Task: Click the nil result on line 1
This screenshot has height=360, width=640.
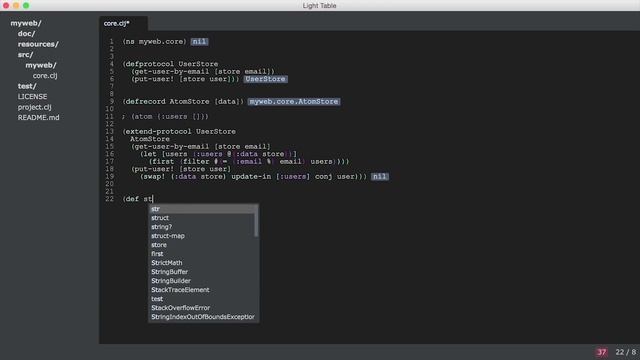Action: pos(199,42)
